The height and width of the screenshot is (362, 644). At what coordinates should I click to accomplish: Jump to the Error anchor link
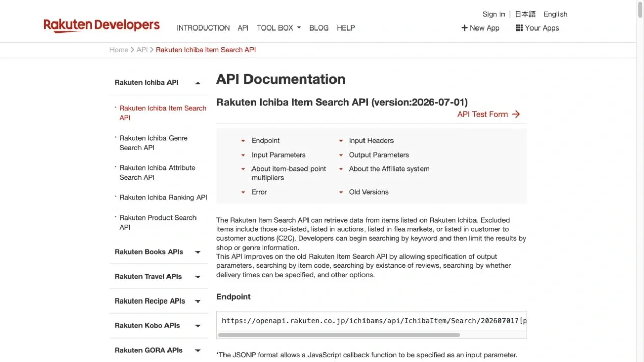tap(259, 192)
